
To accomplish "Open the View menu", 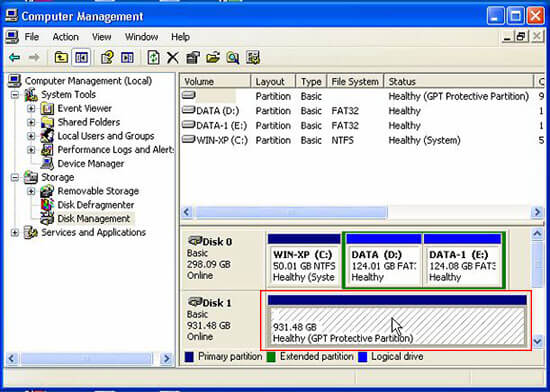I will [102, 37].
